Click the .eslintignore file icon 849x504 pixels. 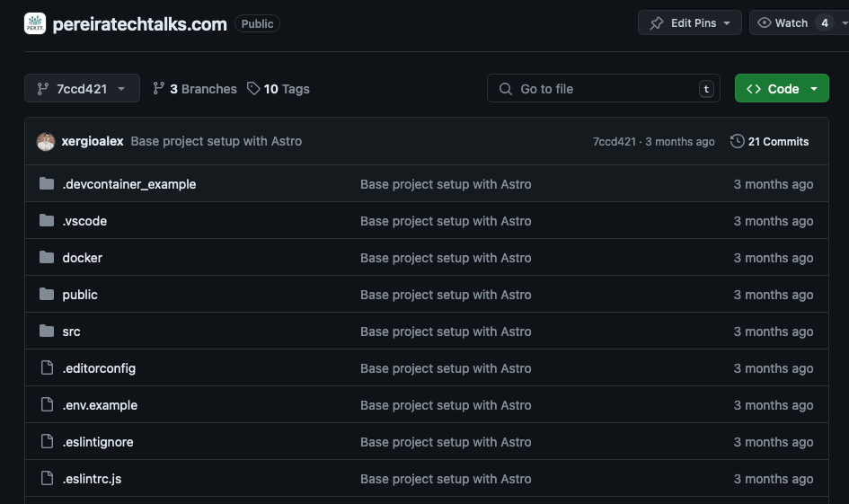[x=47, y=442]
